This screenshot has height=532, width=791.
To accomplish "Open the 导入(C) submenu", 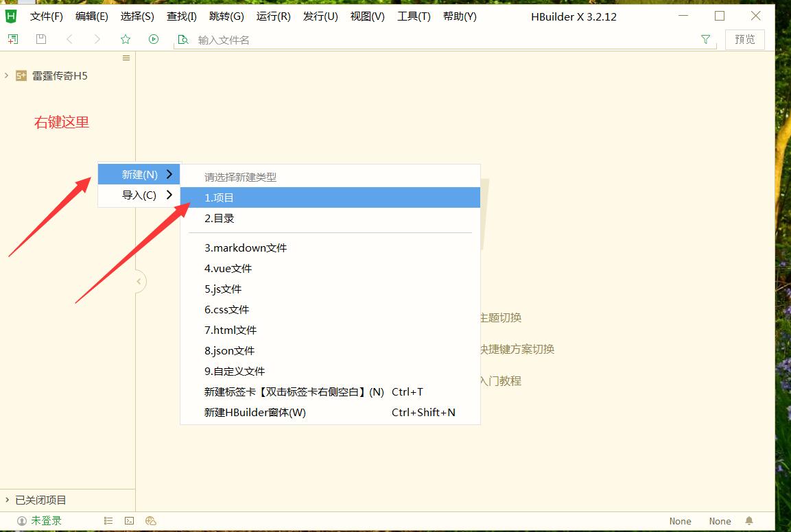I will pyautogui.click(x=139, y=195).
